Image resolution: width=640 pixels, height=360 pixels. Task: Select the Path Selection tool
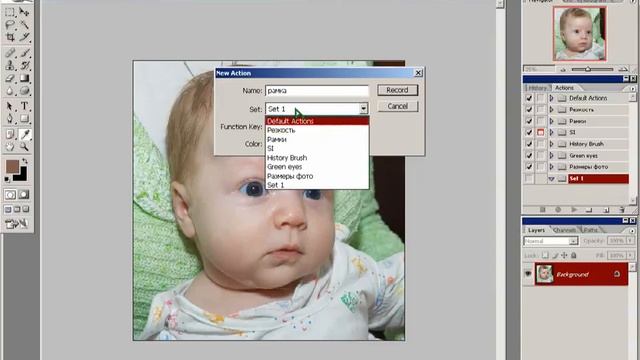(x=10, y=106)
